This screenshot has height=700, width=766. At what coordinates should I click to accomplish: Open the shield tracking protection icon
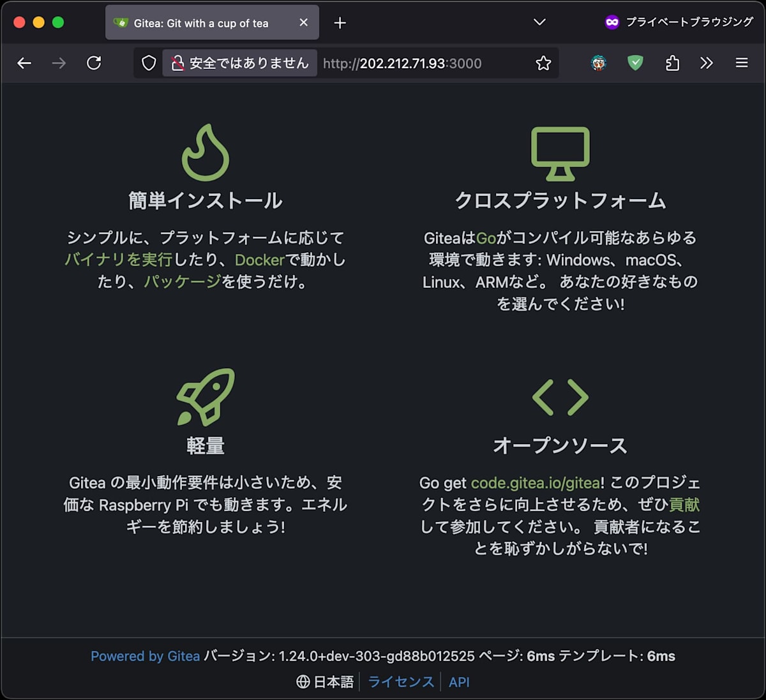pyautogui.click(x=149, y=63)
